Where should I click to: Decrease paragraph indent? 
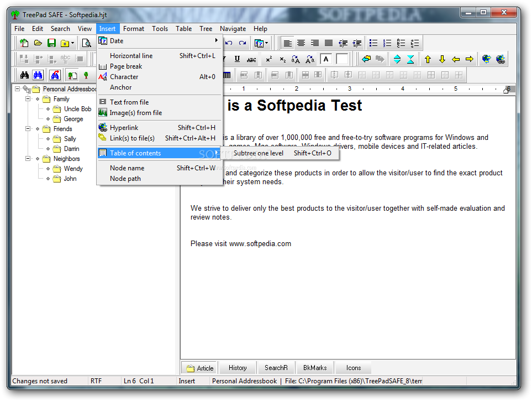343,43
